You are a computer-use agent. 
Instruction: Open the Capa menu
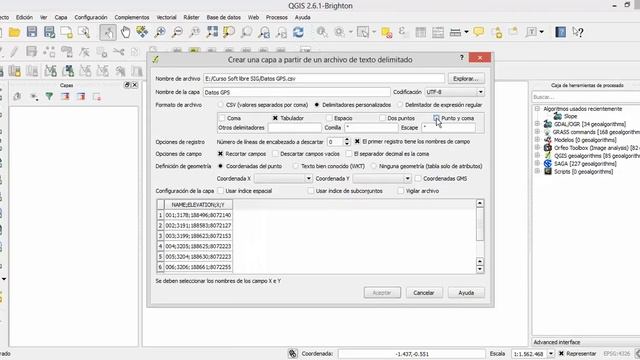[61, 17]
